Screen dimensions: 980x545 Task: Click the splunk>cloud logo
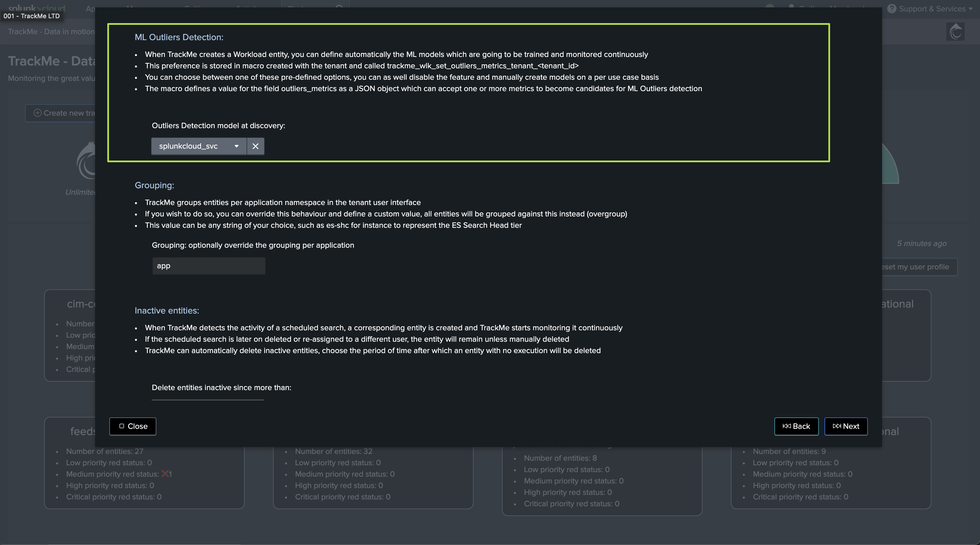pyautogui.click(x=36, y=8)
